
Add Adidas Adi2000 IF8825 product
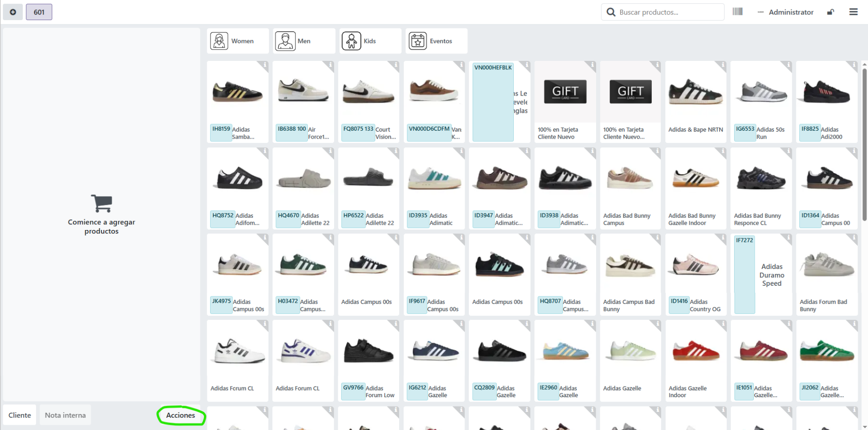coord(827,102)
